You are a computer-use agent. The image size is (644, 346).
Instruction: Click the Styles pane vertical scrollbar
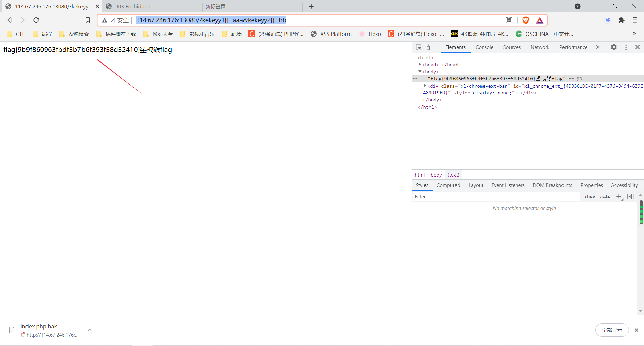pos(641,212)
